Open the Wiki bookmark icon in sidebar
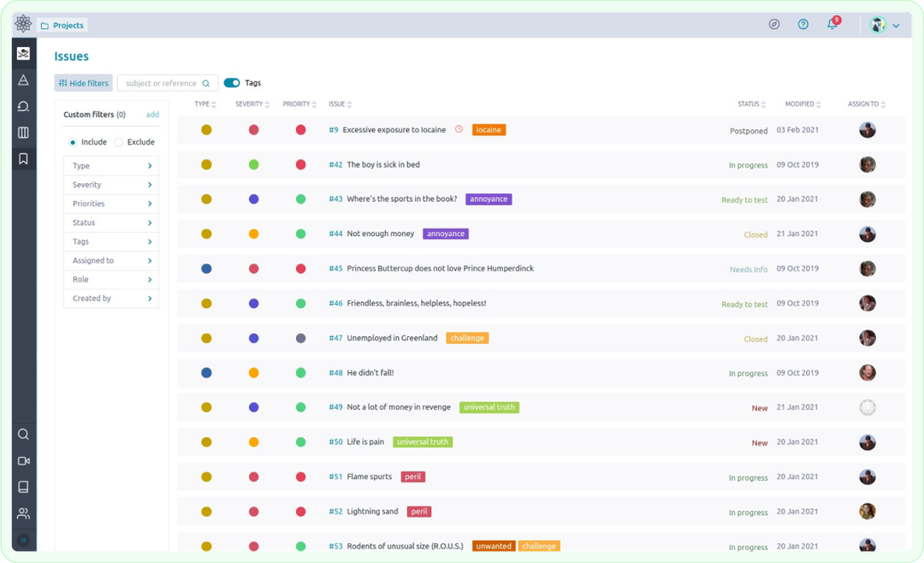Image resolution: width=924 pixels, height=563 pixels. (23, 158)
